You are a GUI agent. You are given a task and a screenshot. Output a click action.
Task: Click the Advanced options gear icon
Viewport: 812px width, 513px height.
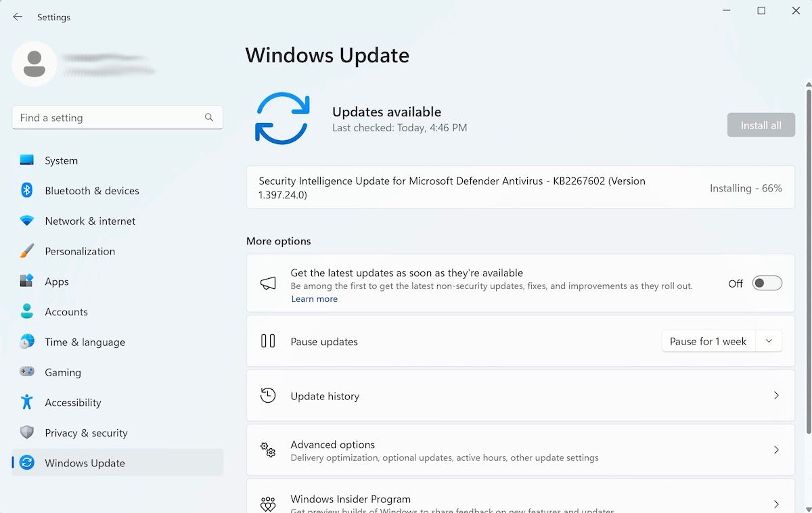pos(268,450)
